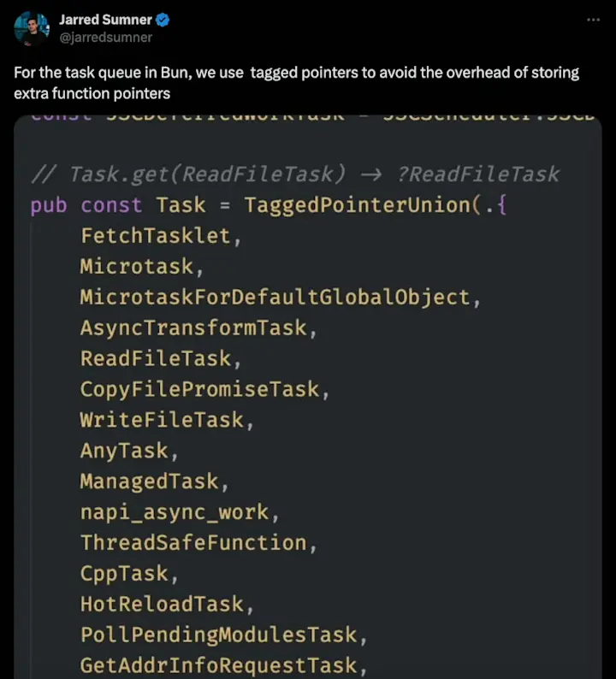Click the Task.get(ReadFileTask) comment line
Viewport: 616px width, 679px height.
(295, 174)
